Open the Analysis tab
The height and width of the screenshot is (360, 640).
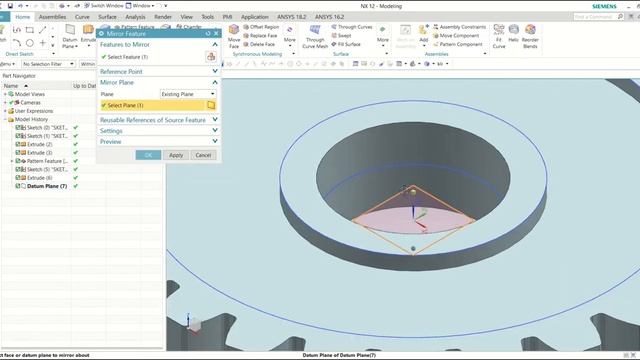coord(135,17)
